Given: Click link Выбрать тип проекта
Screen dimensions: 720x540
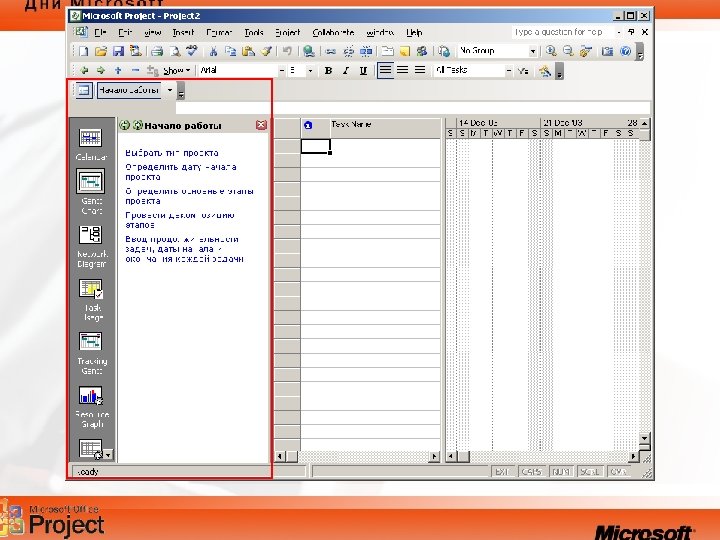Looking at the screenshot, I should [x=172, y=153].
